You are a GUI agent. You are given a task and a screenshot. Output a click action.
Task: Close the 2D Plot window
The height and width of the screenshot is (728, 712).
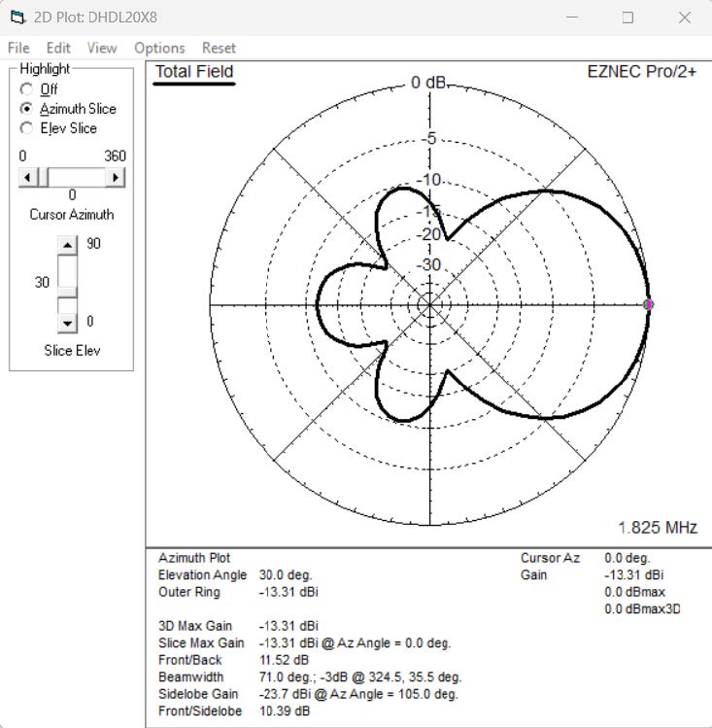684,17
